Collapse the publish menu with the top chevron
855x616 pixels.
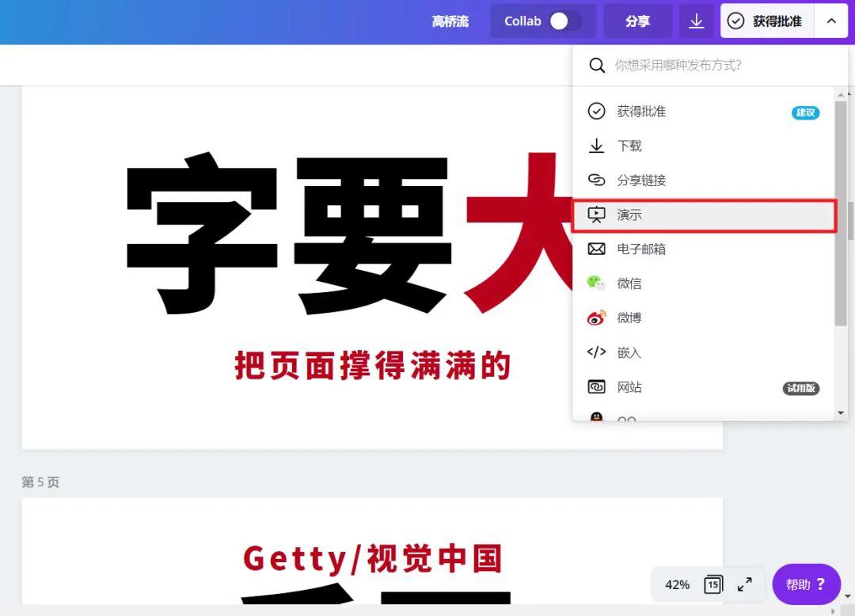click(x=830, y=21)
